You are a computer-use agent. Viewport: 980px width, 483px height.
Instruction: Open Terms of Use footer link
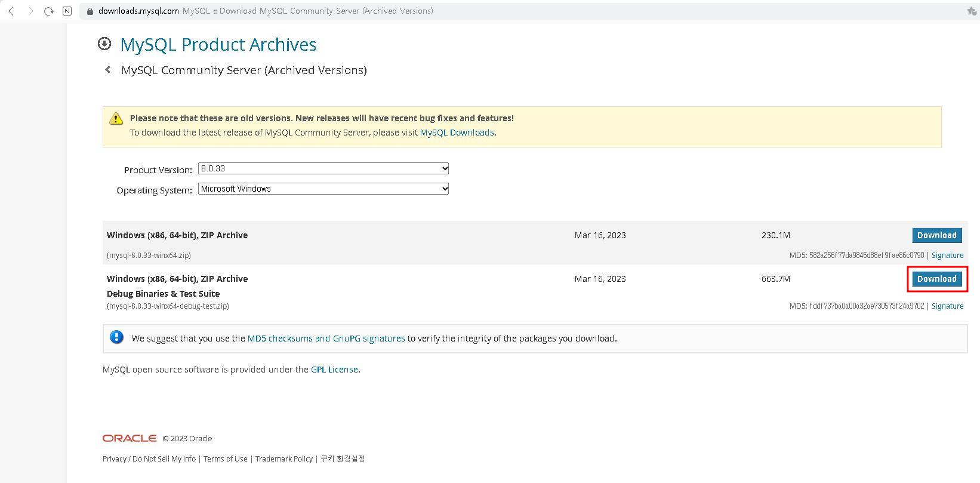[x=226, y=459]
